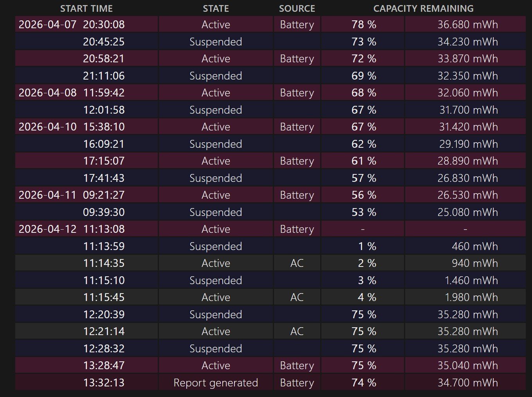Select the 2026-04-07 date entry

47,25
